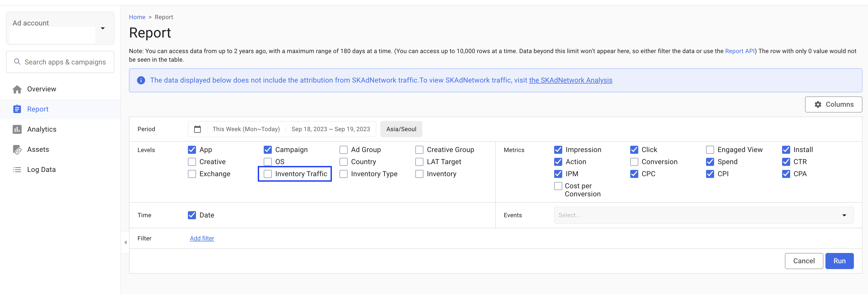Open the Columns settings button
The image size is (868, 294).
point(833,104)
